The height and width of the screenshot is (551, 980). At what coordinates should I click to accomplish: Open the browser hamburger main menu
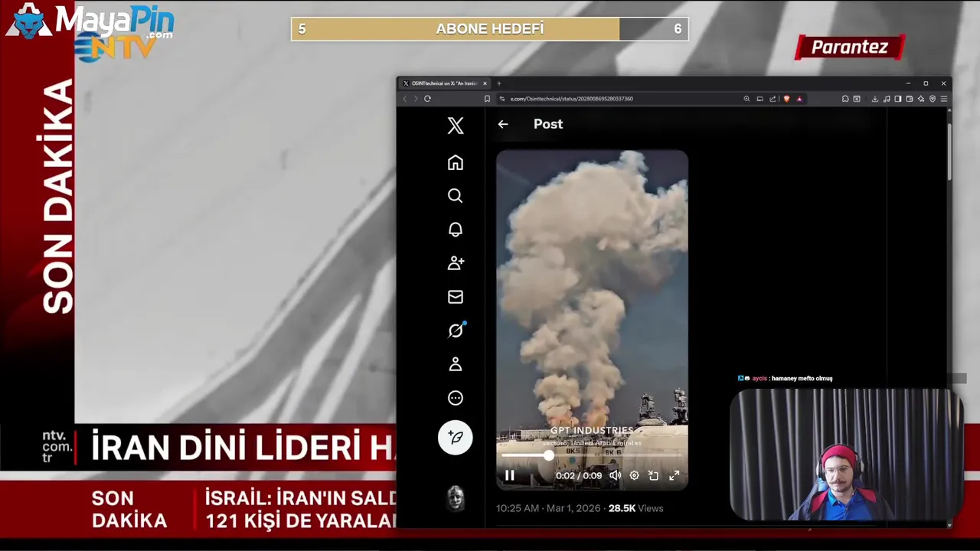(944, 99)
